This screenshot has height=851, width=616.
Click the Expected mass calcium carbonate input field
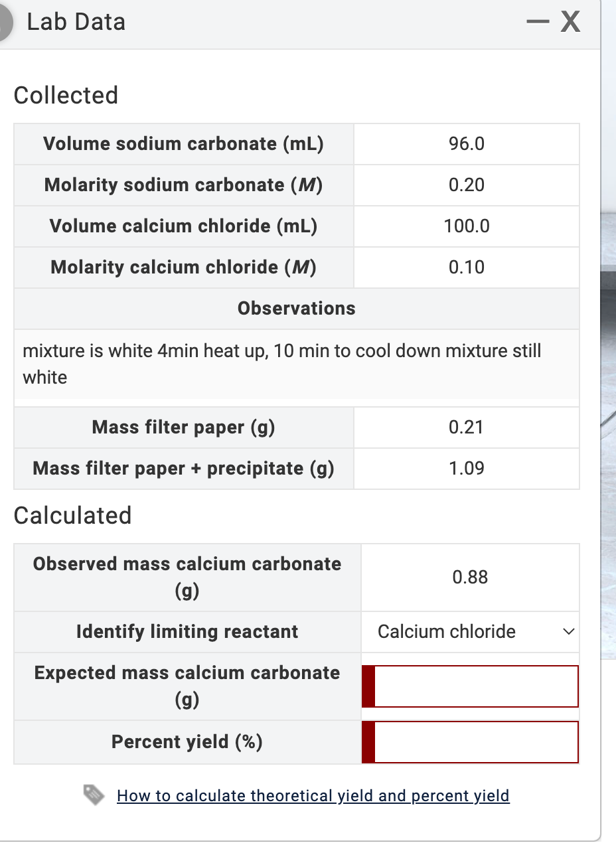475,686
